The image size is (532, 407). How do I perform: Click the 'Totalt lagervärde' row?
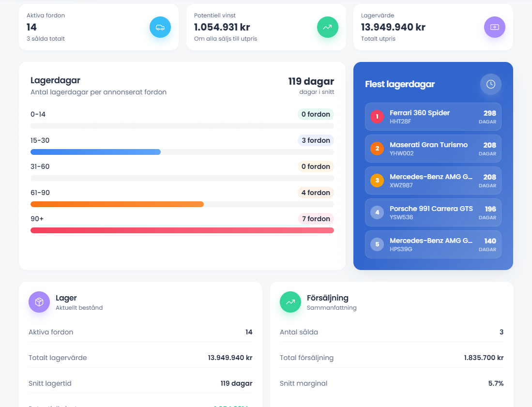(x=140, y=358)
